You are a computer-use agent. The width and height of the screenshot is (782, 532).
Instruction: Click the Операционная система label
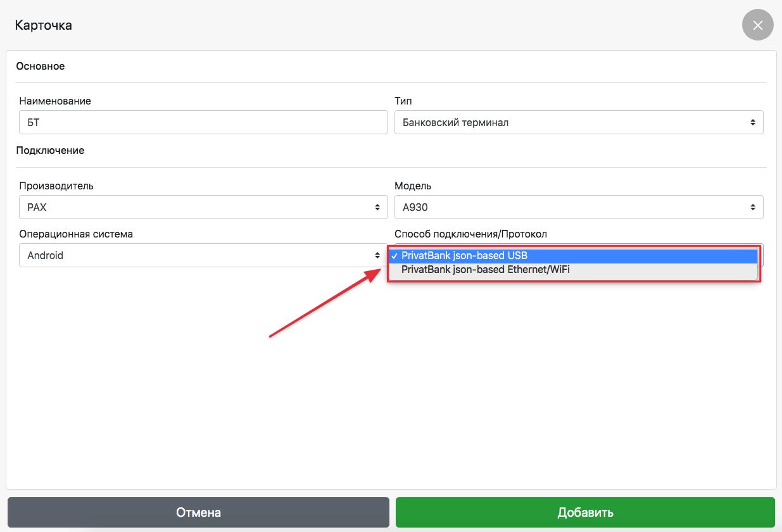(76, 234)
